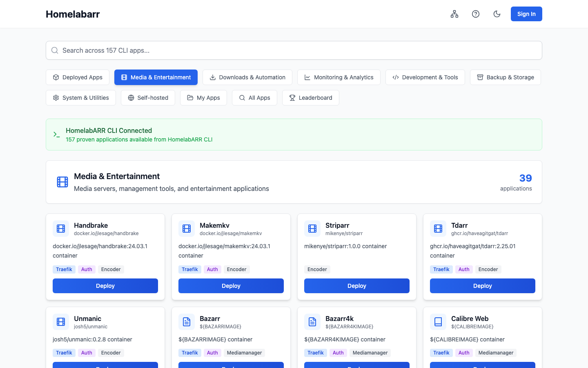Image resolution: width=588 pixels, height=368 pixels.
Task: Click the Calibre Web book icon
Action: click(x=438, y=322)
